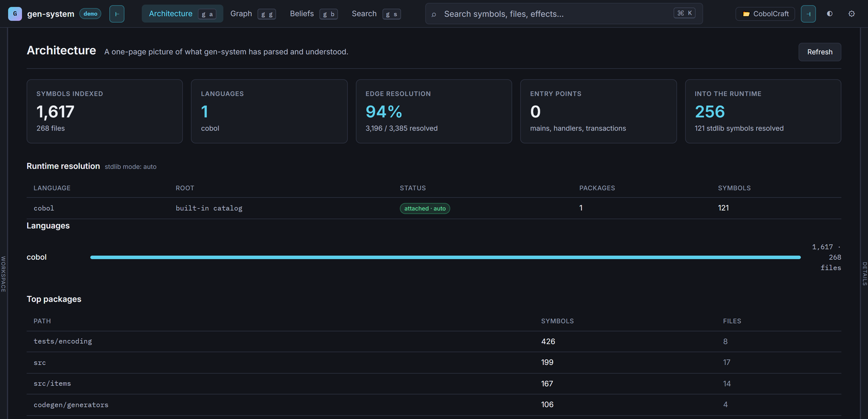Click the PATH column header
The height and width of the screenshot is (419, 868).
42,321
